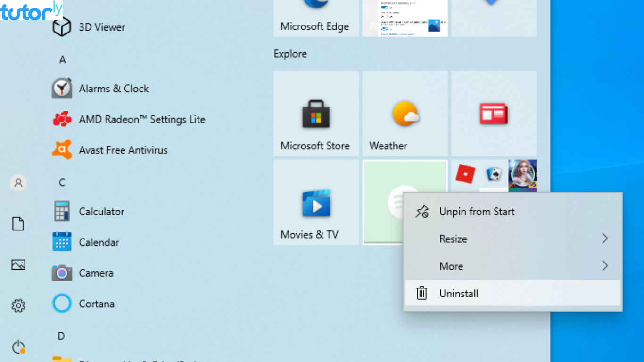Launch the Camera app
This screenshot has height=362, width=644.
point(96,273)
